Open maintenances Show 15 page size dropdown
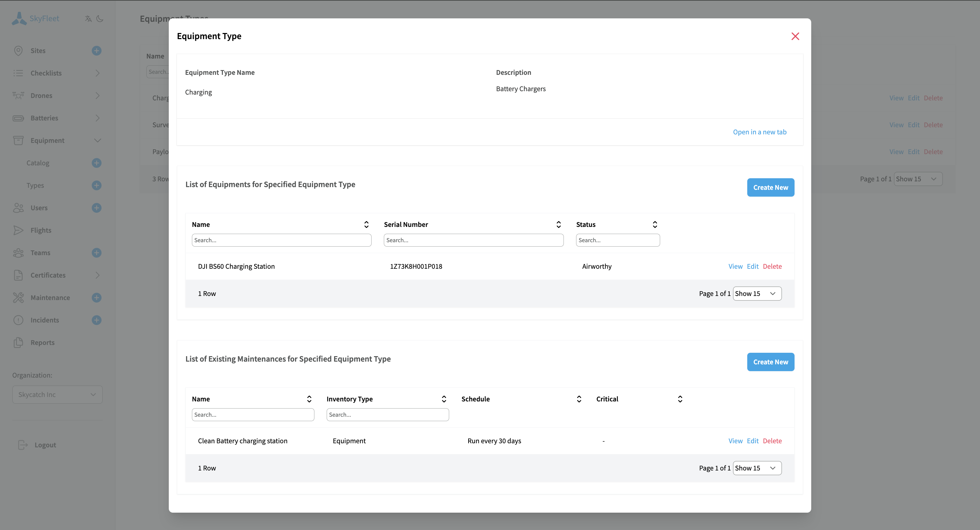This screenshot has height=530, width=980. (x=757, y=468)
